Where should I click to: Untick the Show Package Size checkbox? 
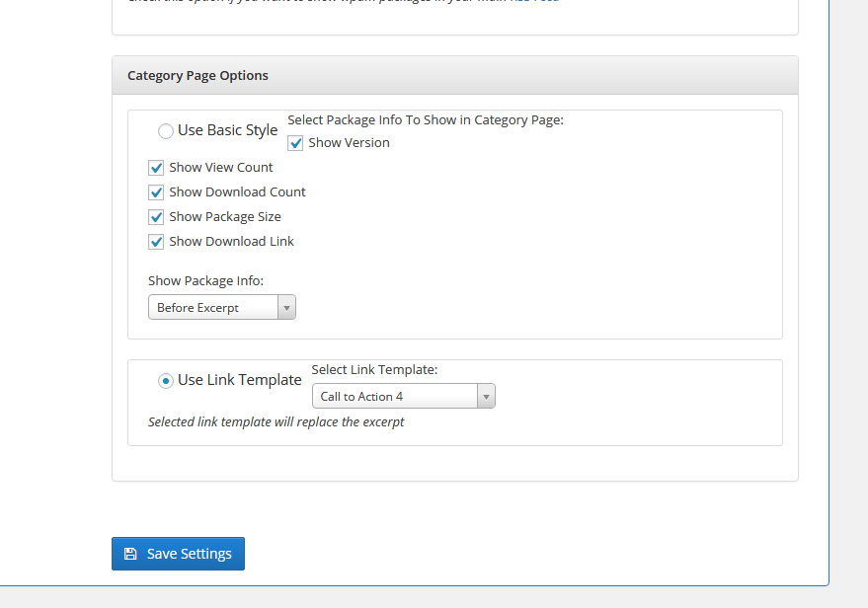tap(156, 217)
